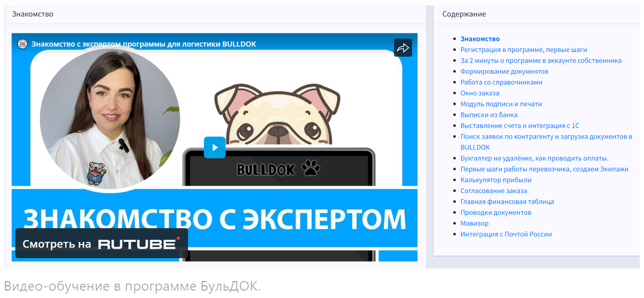Open 'Смотреть на RUTUBE' button
This screenshot has width=644, height=298.
coord(102,243)
